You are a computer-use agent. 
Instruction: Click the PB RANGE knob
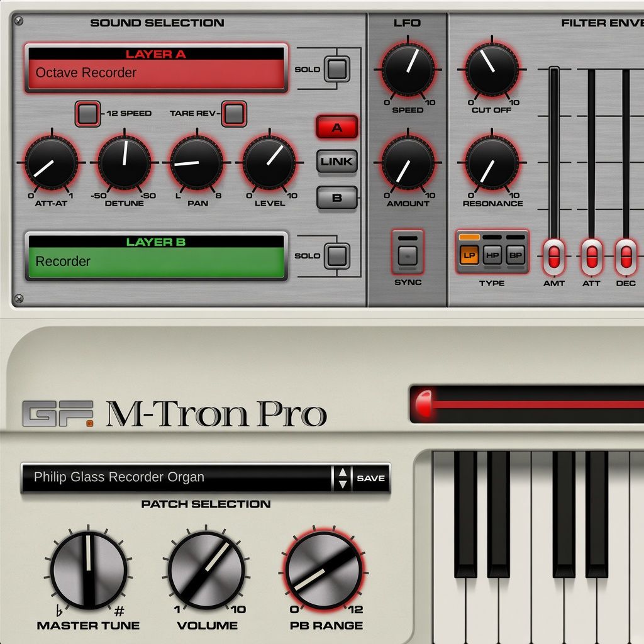[324, 570]
